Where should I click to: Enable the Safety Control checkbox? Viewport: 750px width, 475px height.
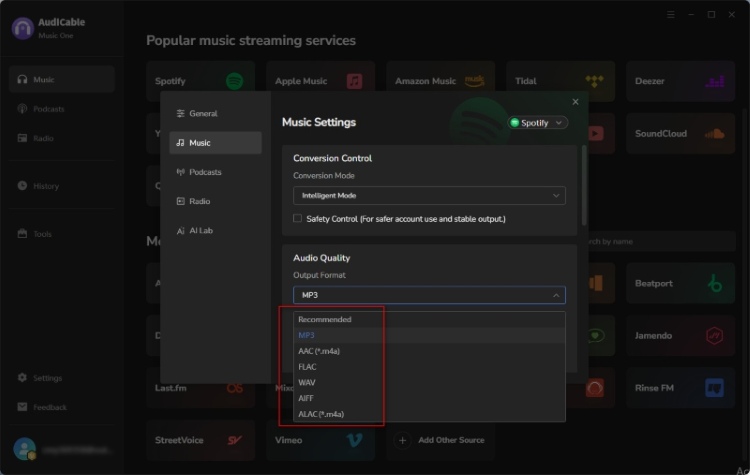pos(298,218)
